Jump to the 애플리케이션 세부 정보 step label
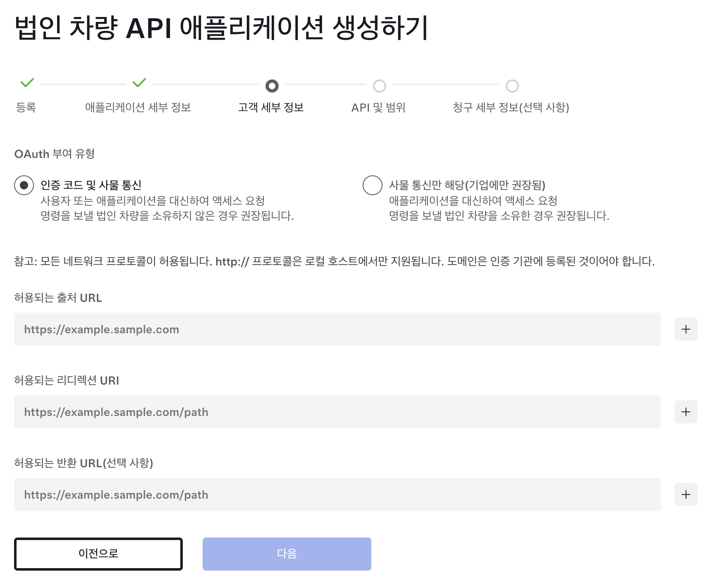This screenshot has height=588, width=717. [x=138, y=108]
